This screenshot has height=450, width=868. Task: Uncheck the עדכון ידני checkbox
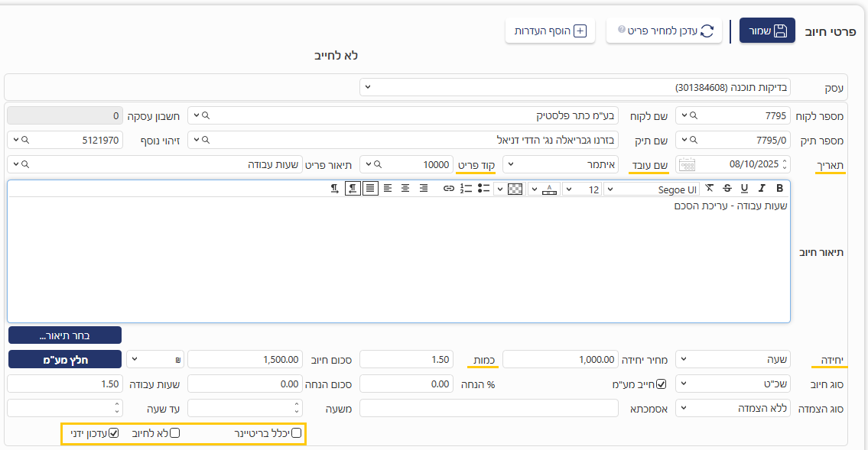coord(114,433)
